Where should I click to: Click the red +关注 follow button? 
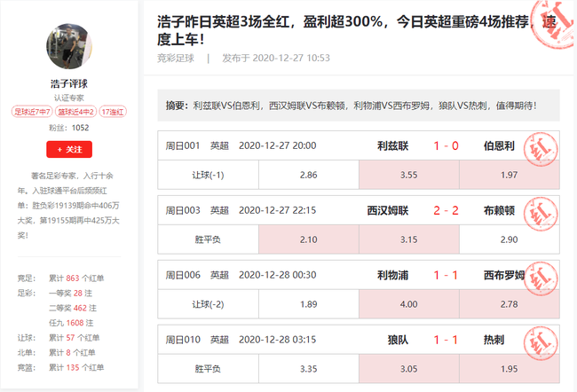[69, 149]
